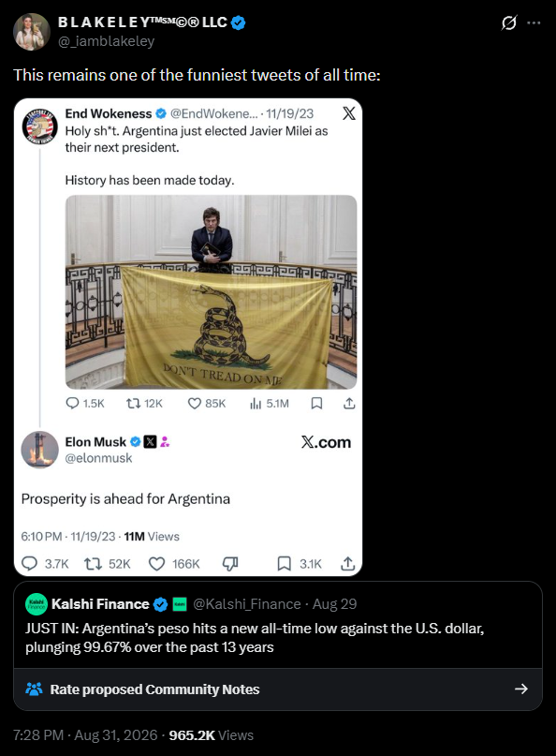Open the quoted tweet's Aug 29 date
556x756 pixels.
tap(335, 604)
